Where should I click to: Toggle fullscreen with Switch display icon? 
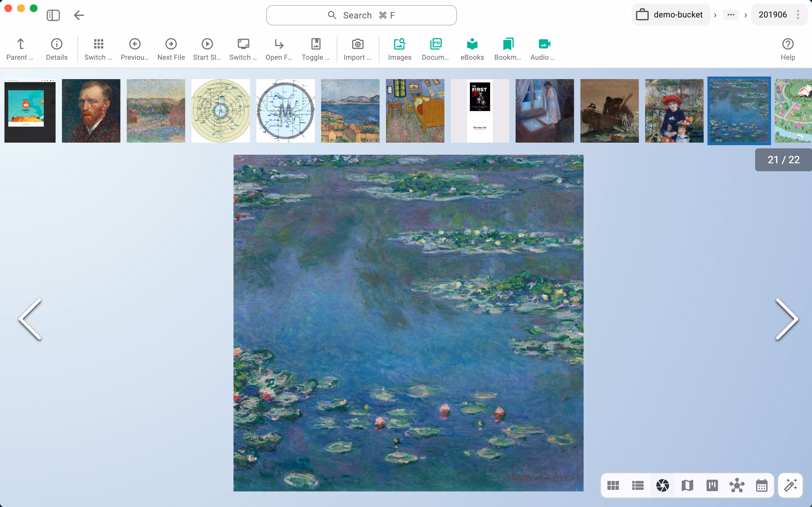pyautogui.click(x=242, y=49)
